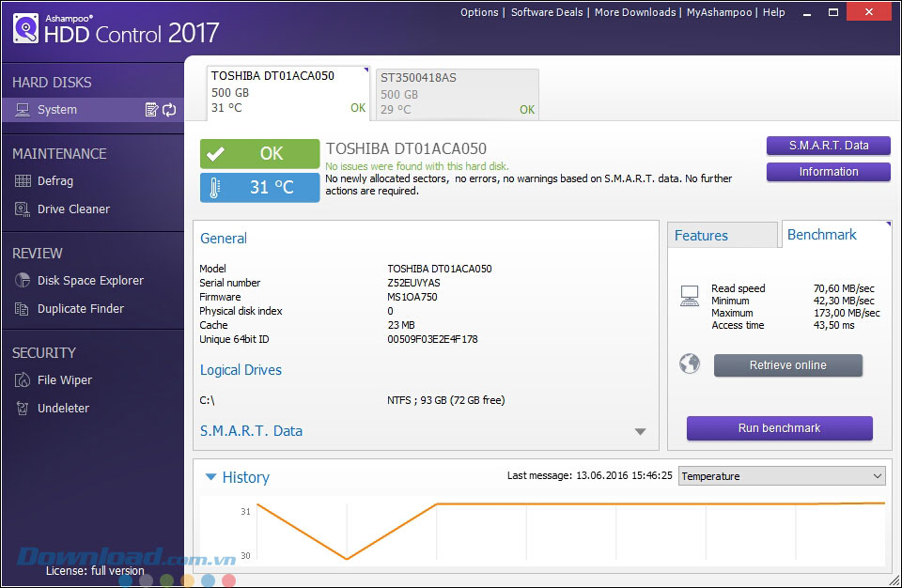Click the Information button

pos(828,172)
